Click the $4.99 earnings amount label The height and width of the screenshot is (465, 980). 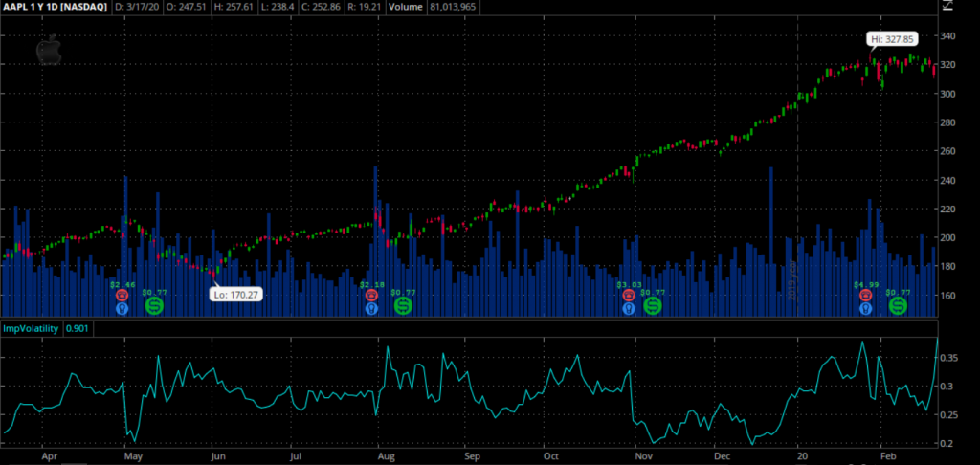[866, 284]
